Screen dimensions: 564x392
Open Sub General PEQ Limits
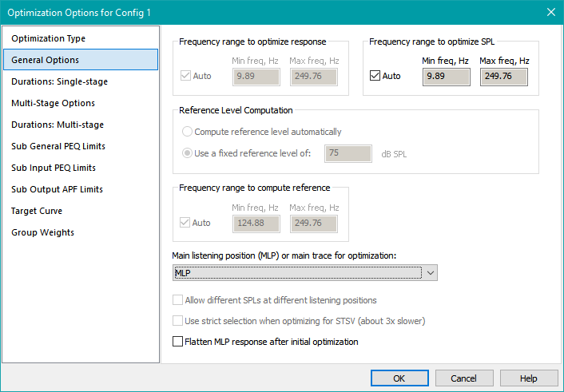81,146
